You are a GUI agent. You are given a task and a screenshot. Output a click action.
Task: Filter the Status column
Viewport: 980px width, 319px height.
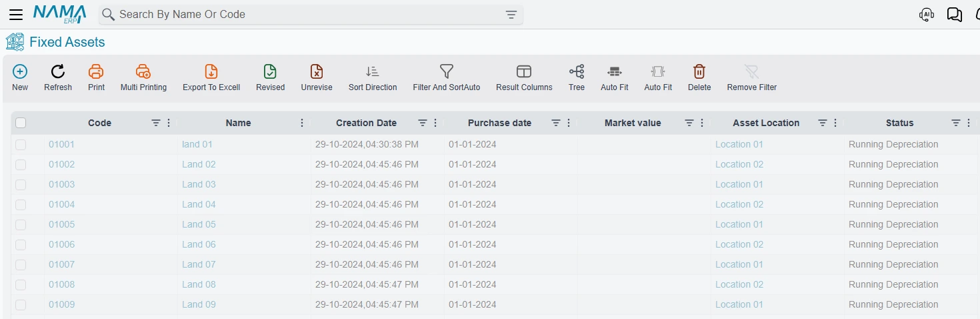[956, 123]
